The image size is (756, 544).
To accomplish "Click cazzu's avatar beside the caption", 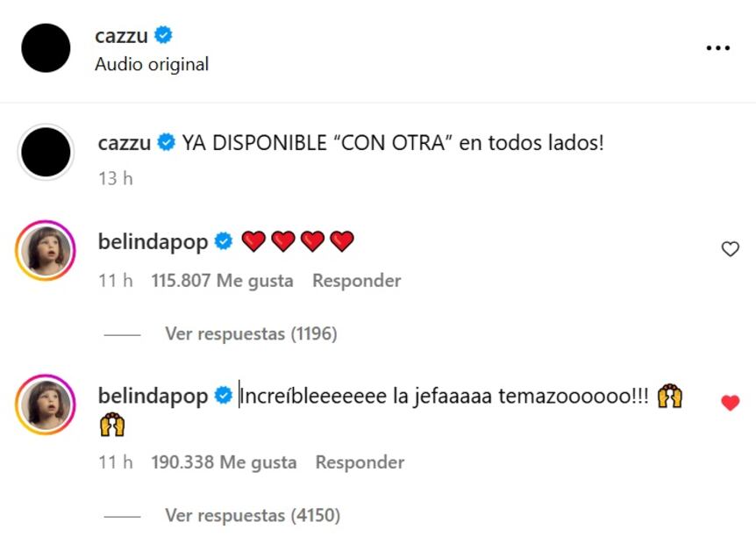I will 45,152.
